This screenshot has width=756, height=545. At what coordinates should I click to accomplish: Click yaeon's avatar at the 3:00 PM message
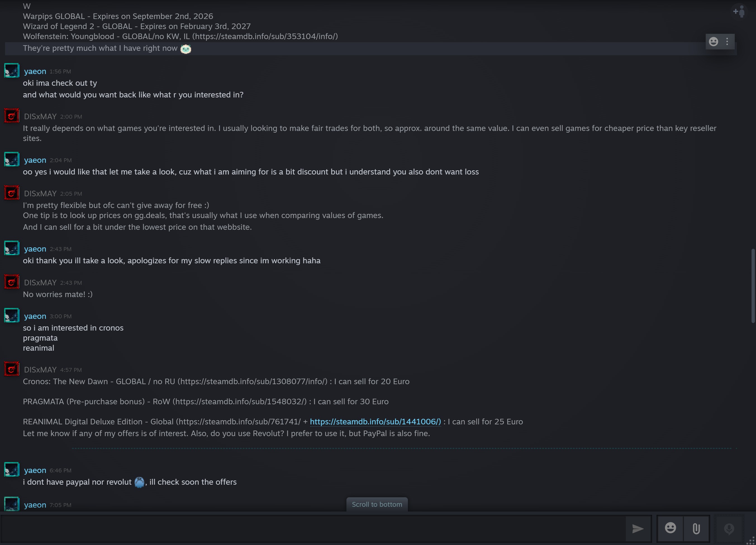tap(12, 315)
